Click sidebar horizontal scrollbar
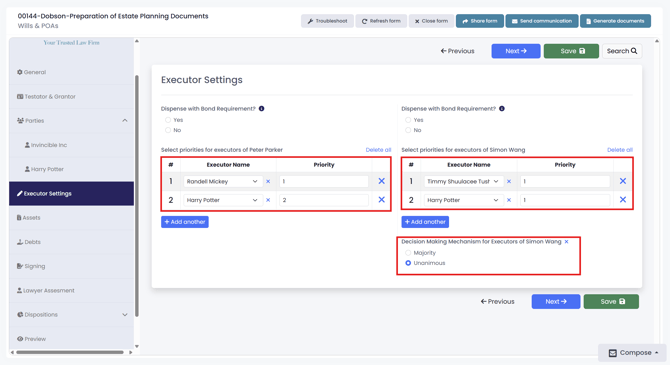The height and width of the screenshot is (365, 670). (x=70, y=353)
